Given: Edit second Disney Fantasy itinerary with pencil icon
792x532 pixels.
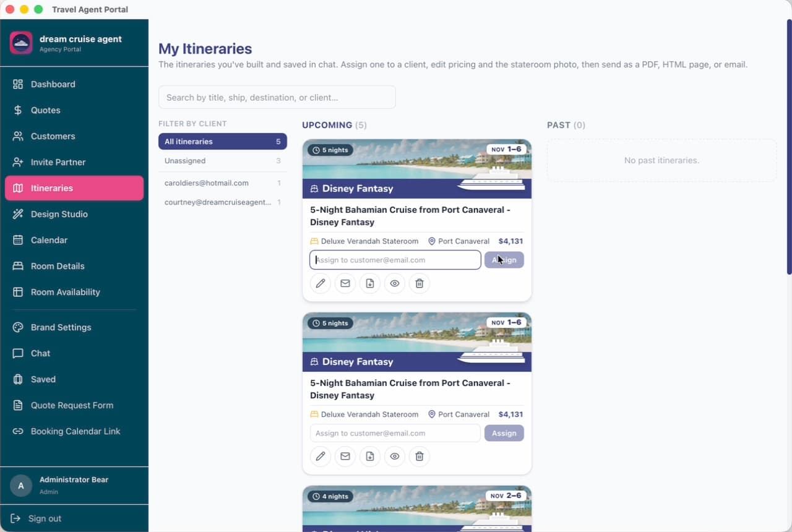Looking at the screenshot, I should click(321, 457).
